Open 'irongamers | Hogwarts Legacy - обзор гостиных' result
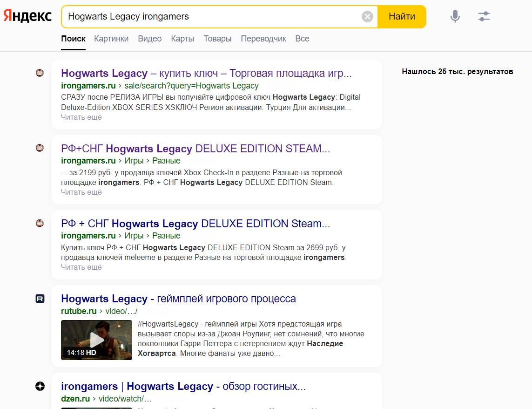Image resolution: width=532 pixels, height=409 pixels. pyautogui.click(x=183, y=386)
